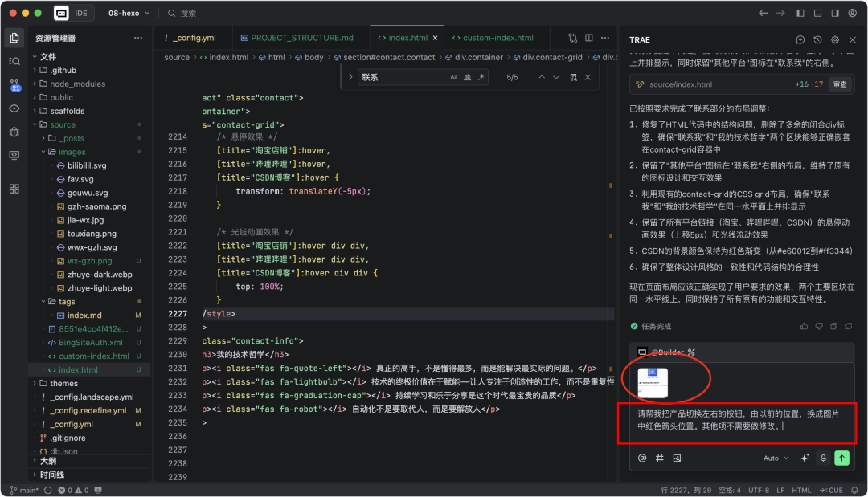This screenshot has width=868, height=497.
Task: Copy the assistant response
Action: 833,326
